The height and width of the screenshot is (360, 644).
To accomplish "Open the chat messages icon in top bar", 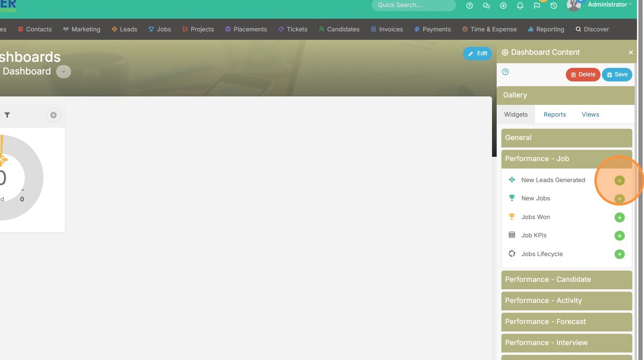I will pyautogui.click(x=486, y=6).
